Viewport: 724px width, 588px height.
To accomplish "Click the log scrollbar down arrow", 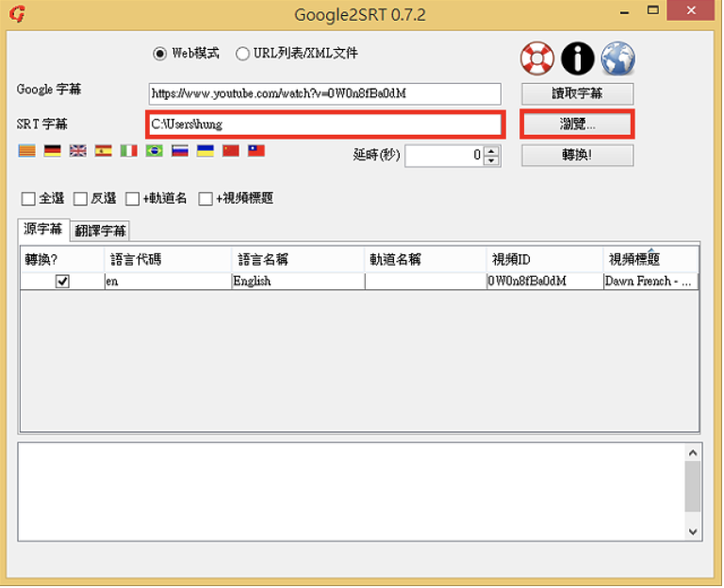I will pyautogui.click(x=693, y=531).
